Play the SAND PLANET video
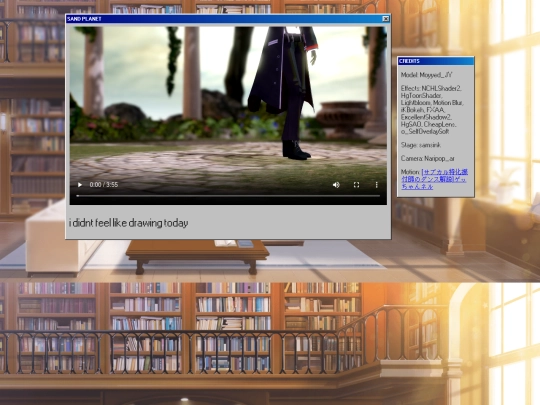The height and width of the screenshot is (405, 540). [x=80, y=185]
